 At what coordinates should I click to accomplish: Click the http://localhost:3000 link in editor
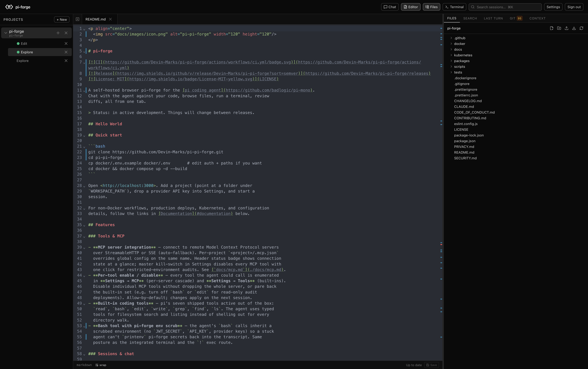pyautogui.click(x=128, y=186)
